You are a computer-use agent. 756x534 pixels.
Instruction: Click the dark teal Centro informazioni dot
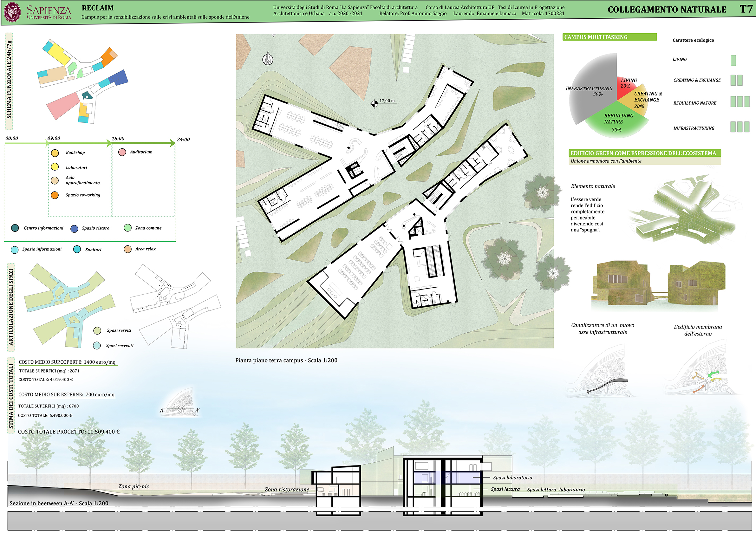pos(15,228)
